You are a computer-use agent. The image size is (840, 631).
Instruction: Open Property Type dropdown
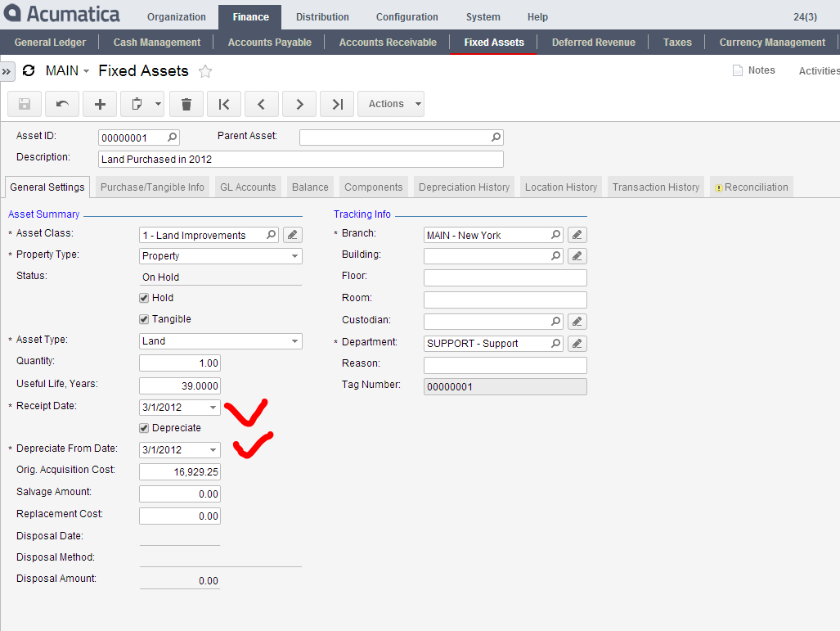tap(294, 256)
